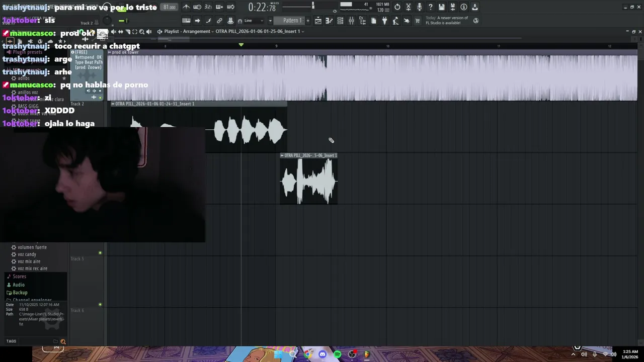Screen dimensions: 644x362
Task: Open Chrome from the taskbar
Action: coord(308,354)
